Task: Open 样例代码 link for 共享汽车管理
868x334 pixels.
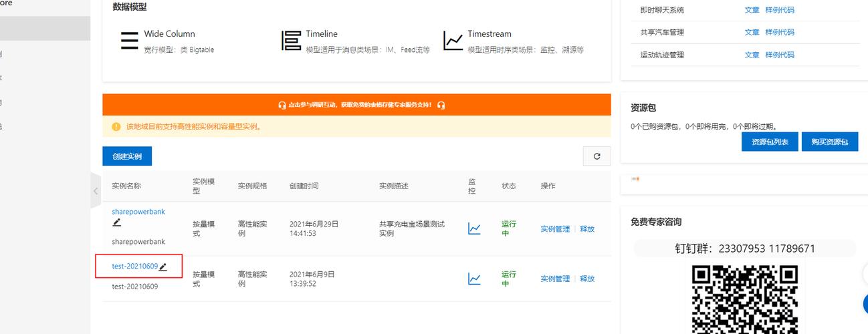Action: coord(780,33)
